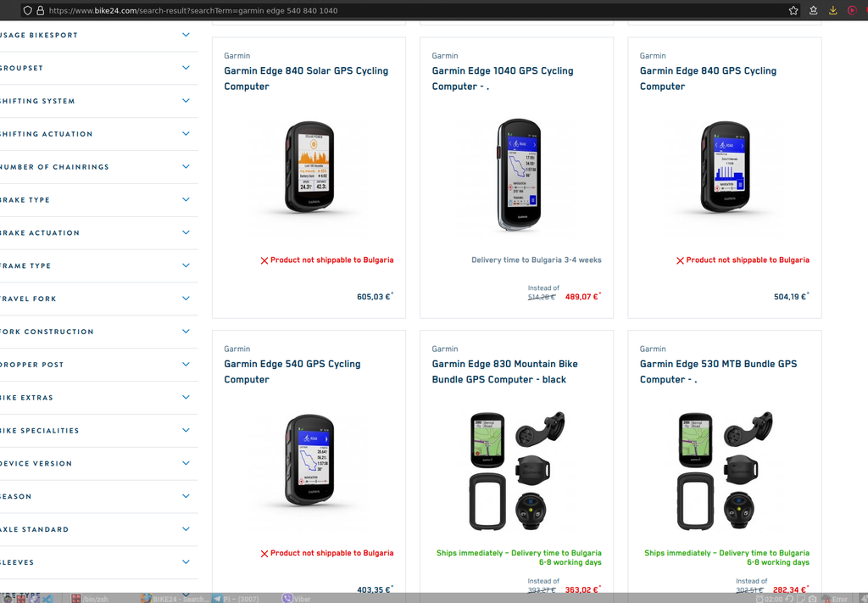Bookmark this page with the star icon
The image size is (868, 603).
coord(793,10)
